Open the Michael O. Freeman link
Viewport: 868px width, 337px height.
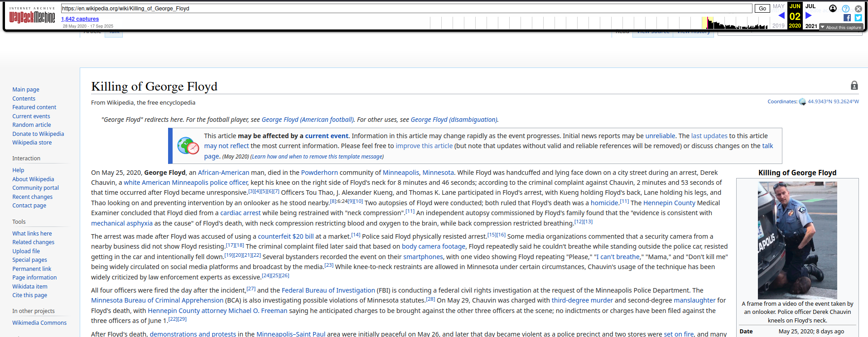coord(258,311)
